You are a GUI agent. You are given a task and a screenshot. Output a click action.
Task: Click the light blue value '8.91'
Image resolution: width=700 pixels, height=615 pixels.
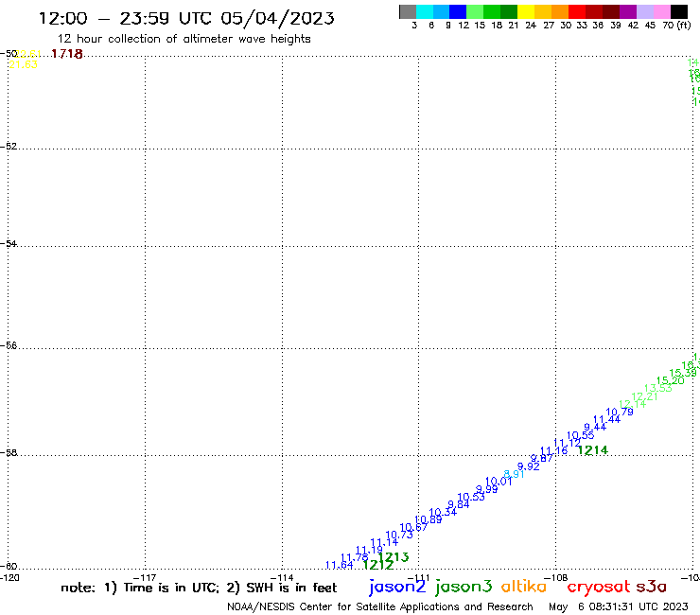click(514, 474)
